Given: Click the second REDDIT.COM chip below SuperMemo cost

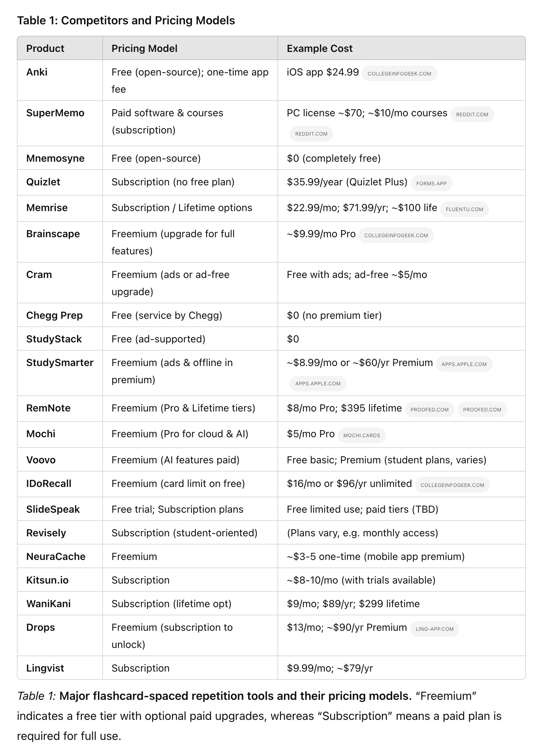Looking at the screenshot, I should pyautogui.click(x=311, y=133).
